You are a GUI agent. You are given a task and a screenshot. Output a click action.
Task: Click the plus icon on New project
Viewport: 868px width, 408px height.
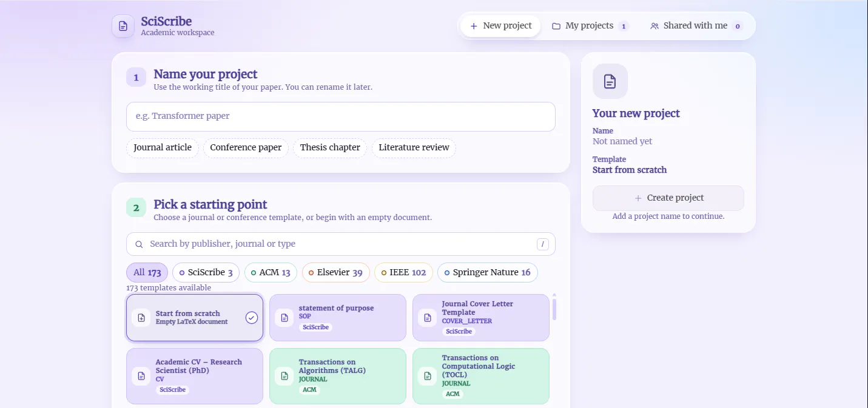474,26
